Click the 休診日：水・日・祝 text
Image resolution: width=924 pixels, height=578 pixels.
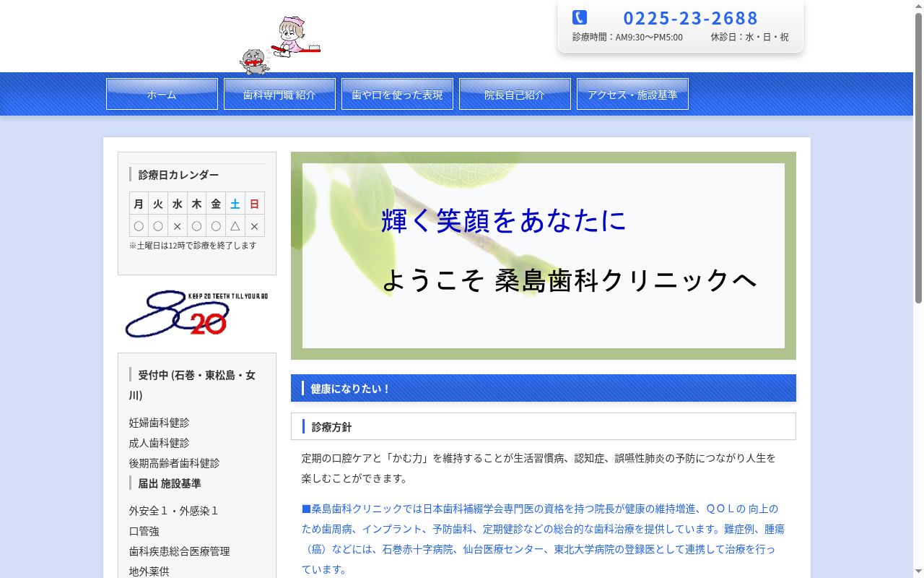pos(749,37)
